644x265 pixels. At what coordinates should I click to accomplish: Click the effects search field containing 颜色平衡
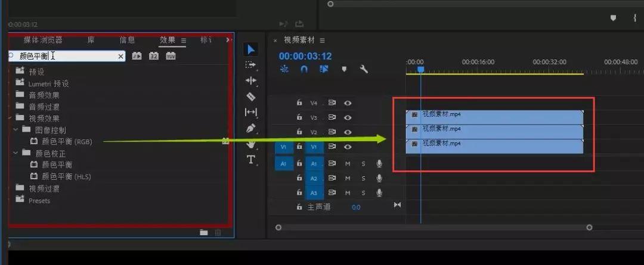(67, 56)
